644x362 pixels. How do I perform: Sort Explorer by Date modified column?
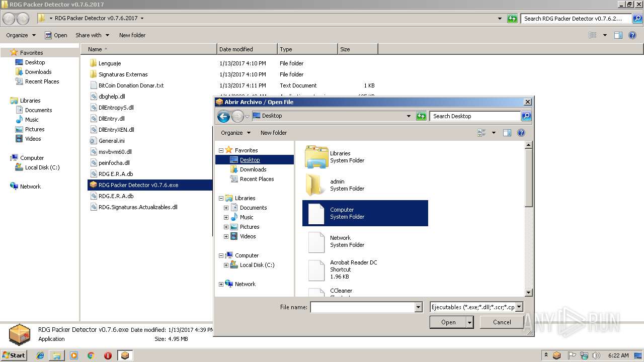[x=247, y=49]
